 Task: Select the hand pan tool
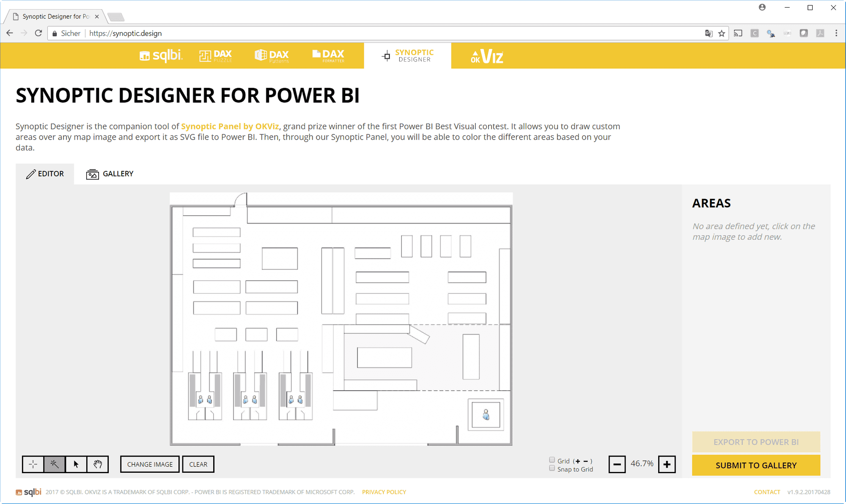click(98, 464)
